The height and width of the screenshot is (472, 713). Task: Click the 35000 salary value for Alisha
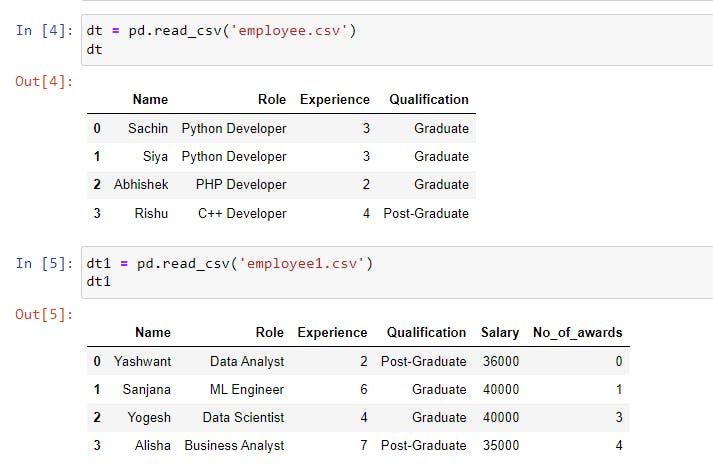tap(500, 445)
